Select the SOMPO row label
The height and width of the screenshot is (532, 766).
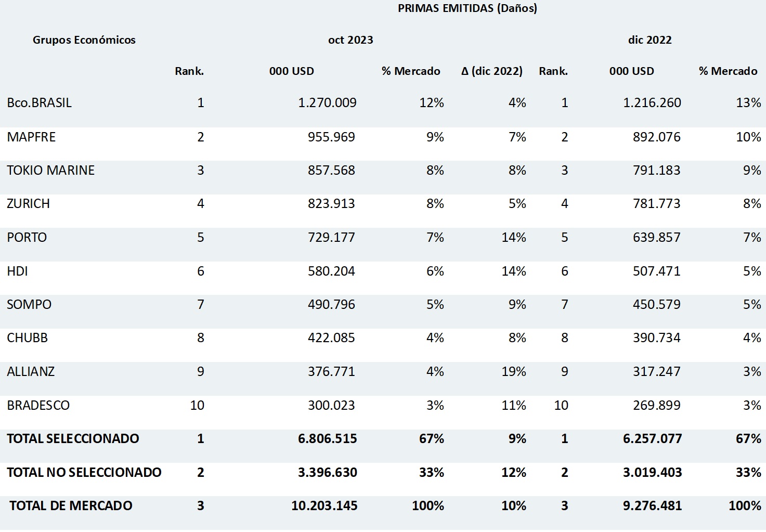[x=29, y=305]
